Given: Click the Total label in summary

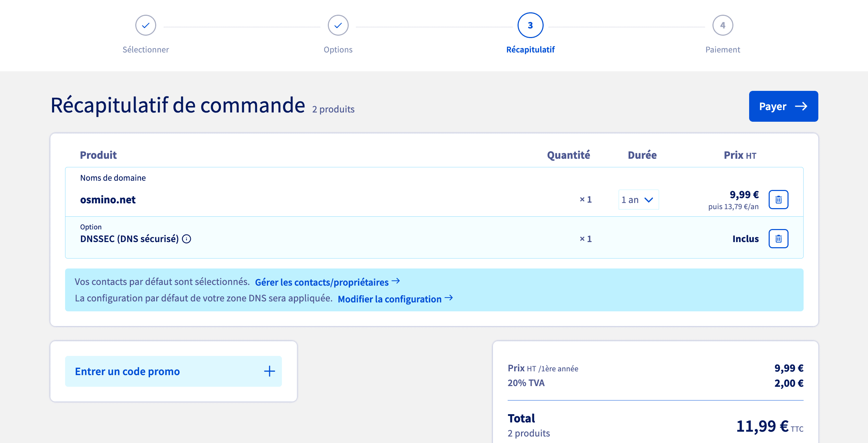Looking at the screenshot, I should pyautogui.click(x=521, y=418).
